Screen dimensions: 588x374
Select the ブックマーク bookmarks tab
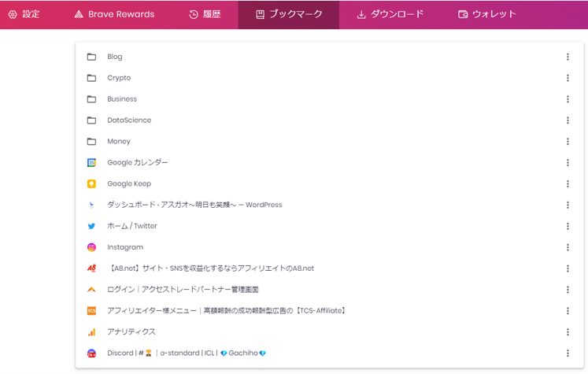[289, 15]
